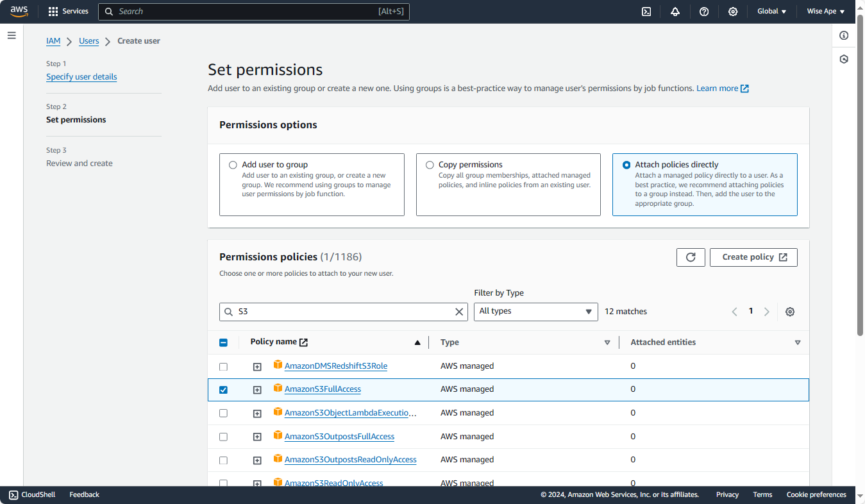865x504 pixels.
Task: Go to next page of policies
Action: pos(767,312)
